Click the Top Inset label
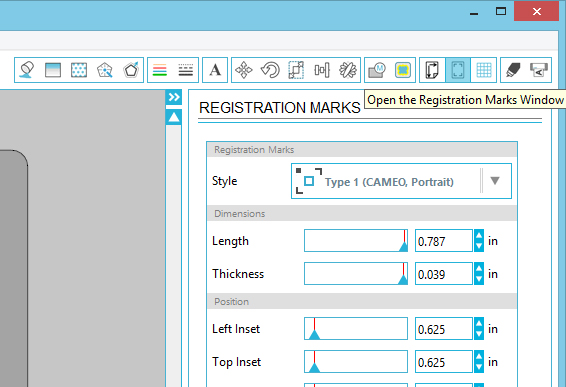Image resolution: width=566 pixels, height=387 pixels. coord(236,362)
